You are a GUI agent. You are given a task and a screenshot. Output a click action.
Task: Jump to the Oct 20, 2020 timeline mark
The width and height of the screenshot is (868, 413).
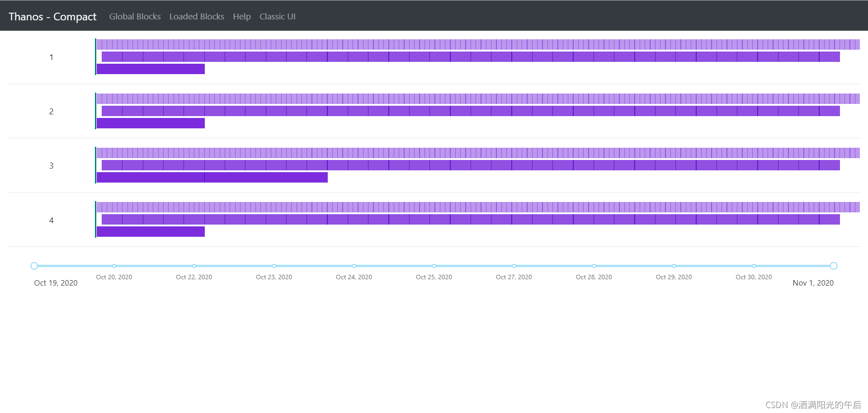114,266
